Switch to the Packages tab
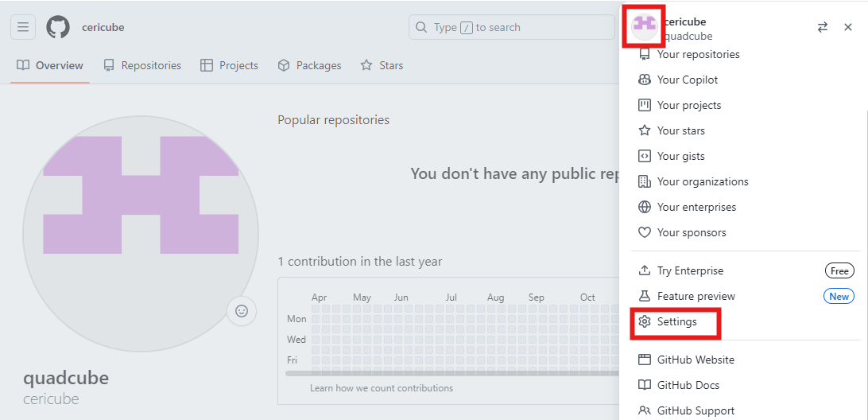The width and height of the screenshot is (868, 420). click(309, 65)
